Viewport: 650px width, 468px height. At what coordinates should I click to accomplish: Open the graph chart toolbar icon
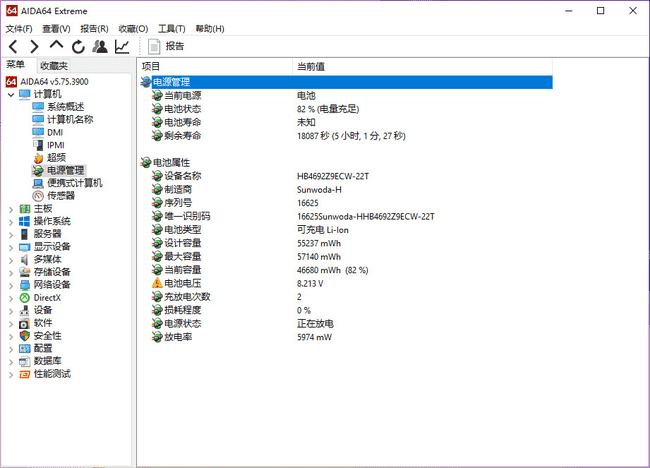[x=122, y=46]
